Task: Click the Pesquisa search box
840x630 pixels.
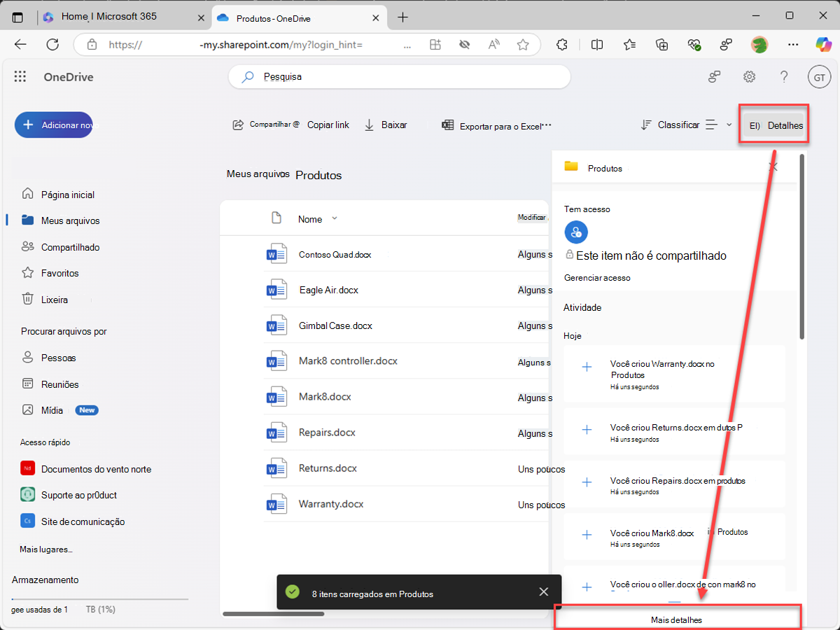Action: [400, 77]
